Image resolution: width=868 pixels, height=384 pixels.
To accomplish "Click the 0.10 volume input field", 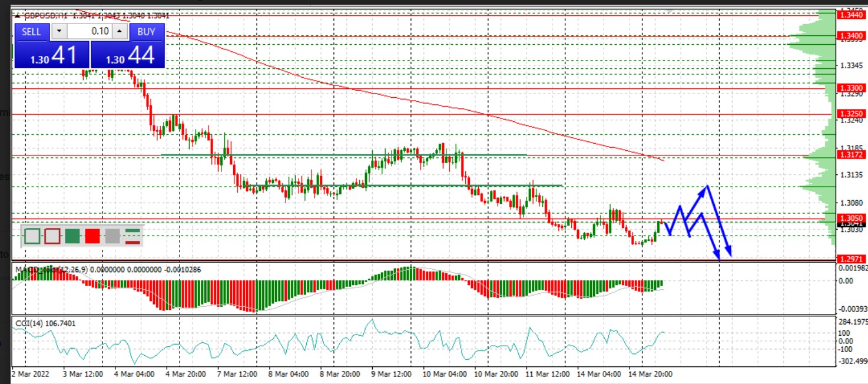I will pos(90,32).
